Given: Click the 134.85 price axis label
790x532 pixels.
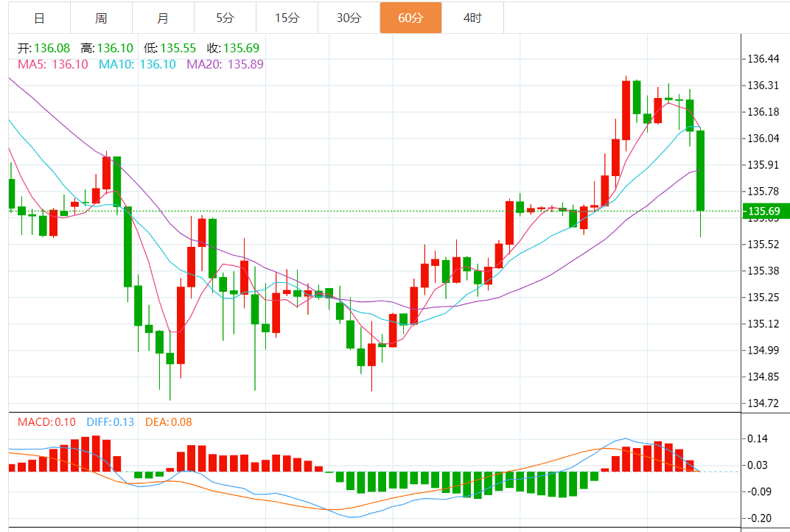Looking at the screenshot, I should (763, 377).
